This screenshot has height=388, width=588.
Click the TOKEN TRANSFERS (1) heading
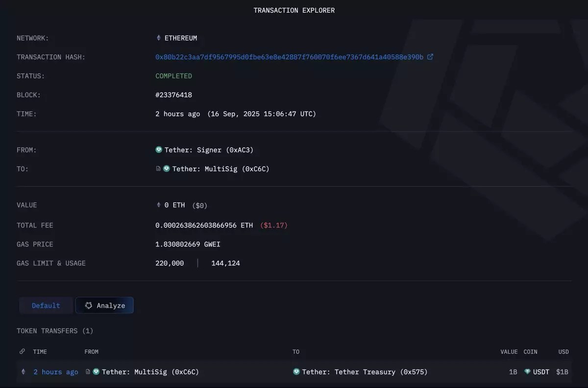[x=55, y=331]
